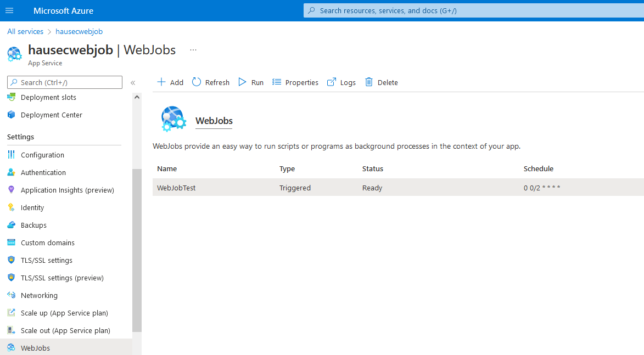
Task: Click the Properties list icon
Action: click(277, 82)
